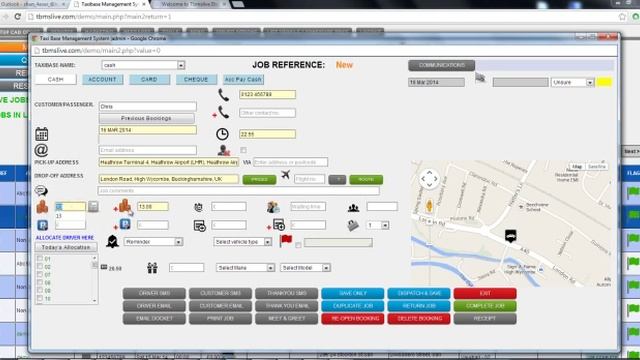Click Today's Allocation button
Image resolution: width=640 pixels, height=360 pixels.
click(66, 247)
